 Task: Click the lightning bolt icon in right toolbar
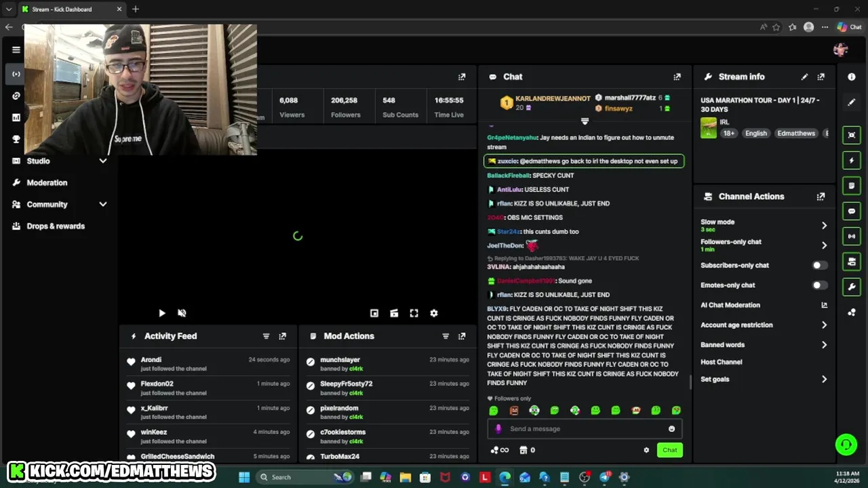[x=852, y=161]
